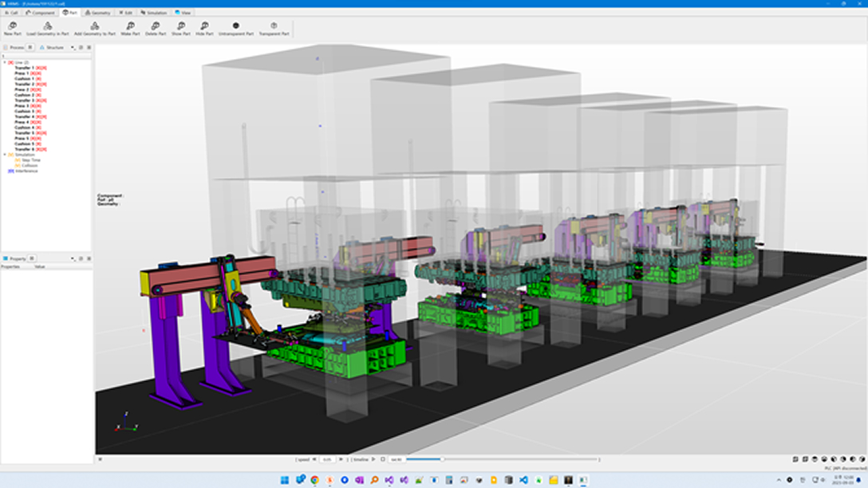Click Load Geometry in Part icon
Screen dimensions: 868x488
48,27
